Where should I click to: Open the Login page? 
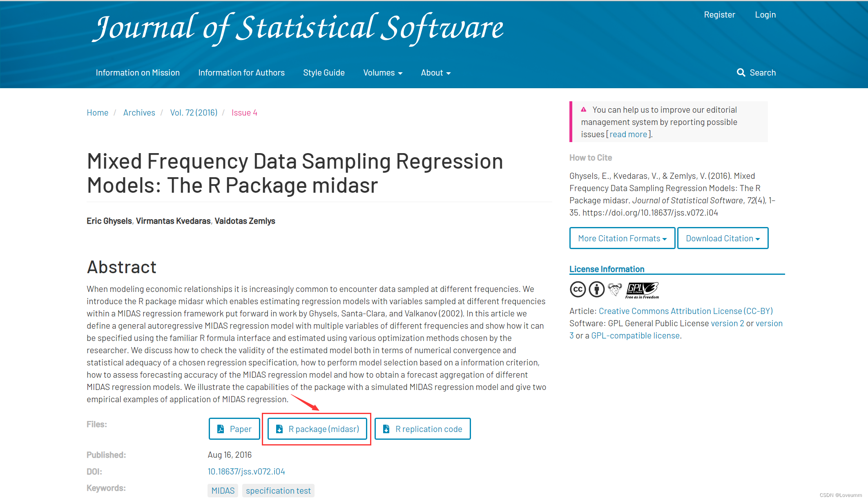[765, 15]
